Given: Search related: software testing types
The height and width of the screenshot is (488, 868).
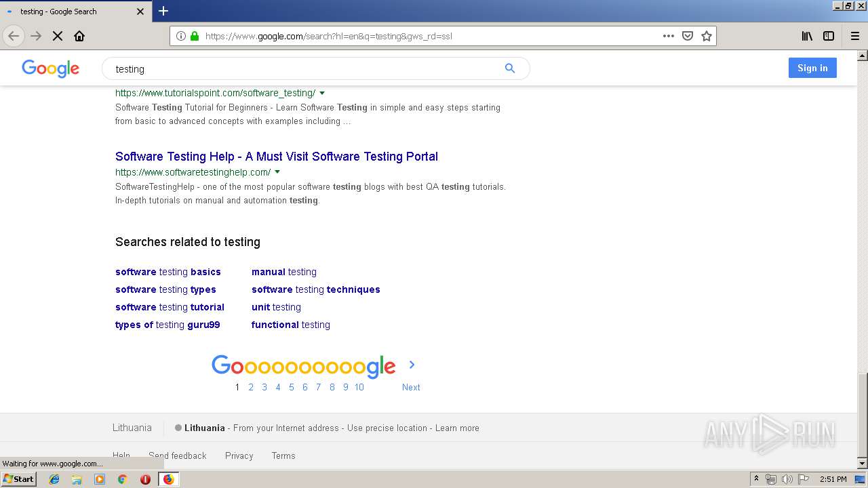Looking at the screenshot, I should coord(165,289).
